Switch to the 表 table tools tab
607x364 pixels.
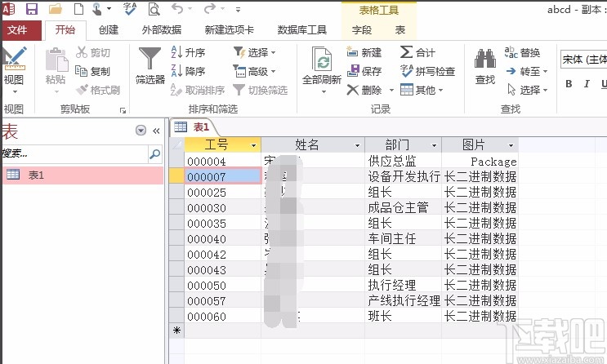(x=399, y=29)
